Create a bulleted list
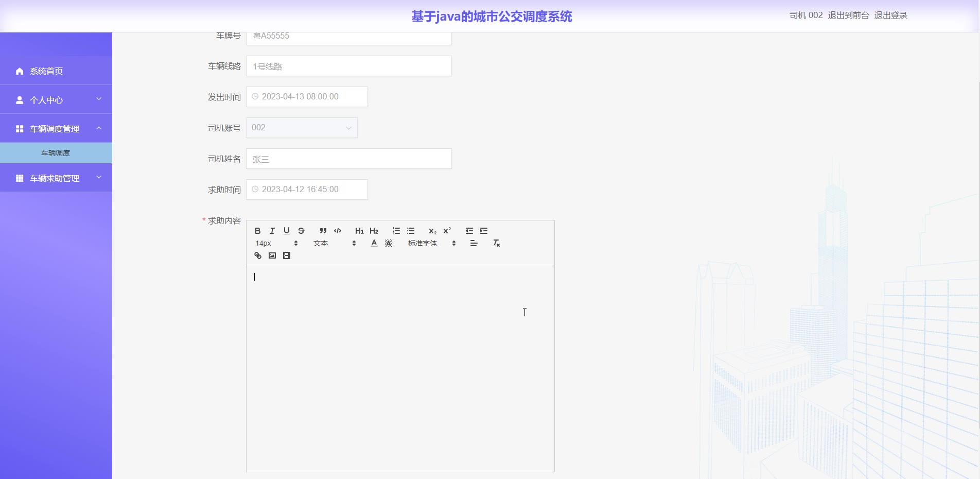 (x=411, y=231)
